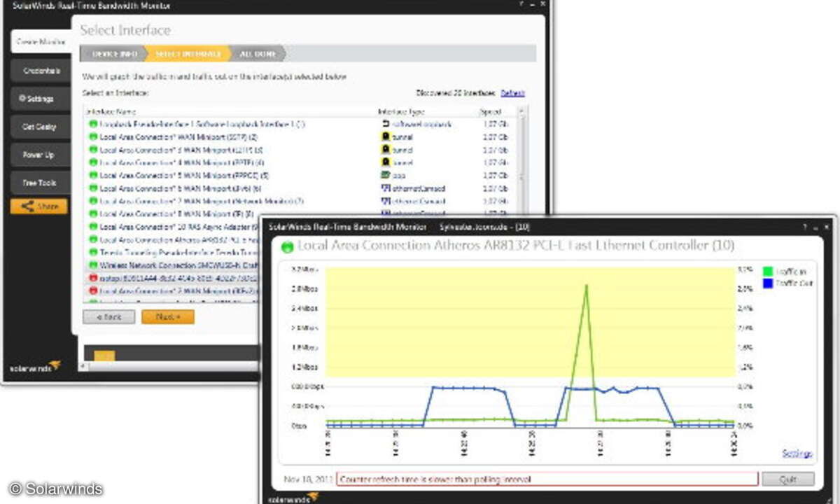Click tunnel lock icon in PPTP row
The height and width of the screenshot is (504, 840).
[385, 162]
